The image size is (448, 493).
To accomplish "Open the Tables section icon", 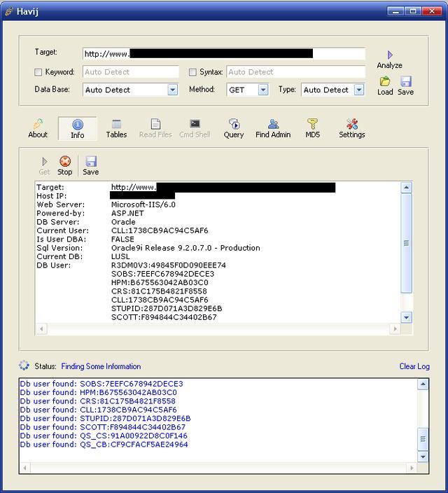I will point(116,124).
